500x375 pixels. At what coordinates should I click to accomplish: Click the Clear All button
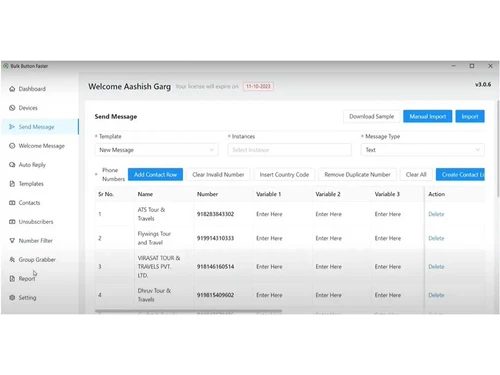coord(416,175)
